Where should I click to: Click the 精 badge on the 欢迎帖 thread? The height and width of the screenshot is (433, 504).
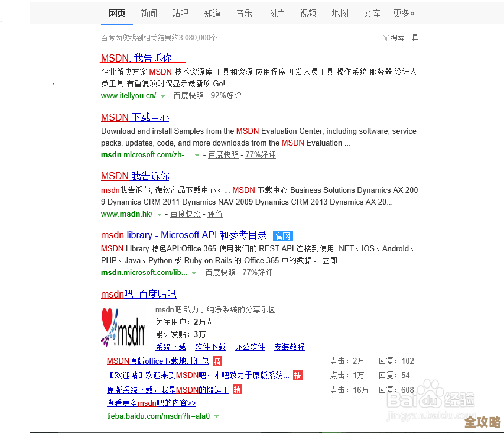pos(297,375)
